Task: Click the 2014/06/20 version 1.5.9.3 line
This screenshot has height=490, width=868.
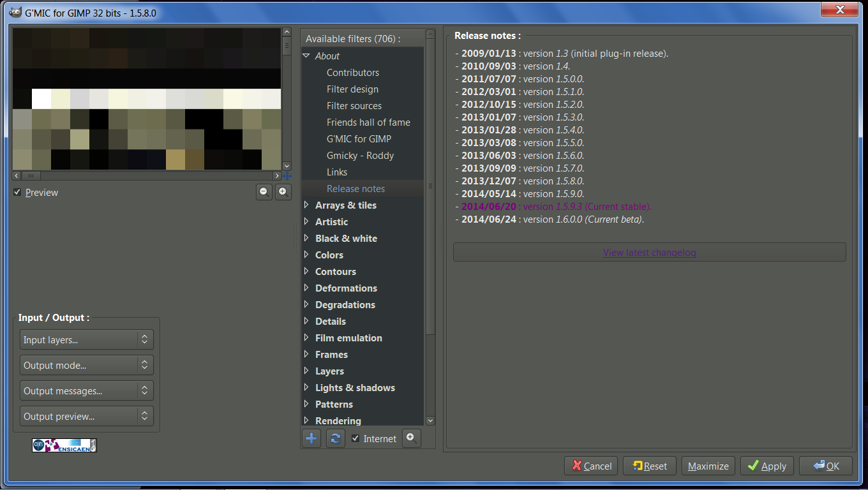Action: (553, 207)
